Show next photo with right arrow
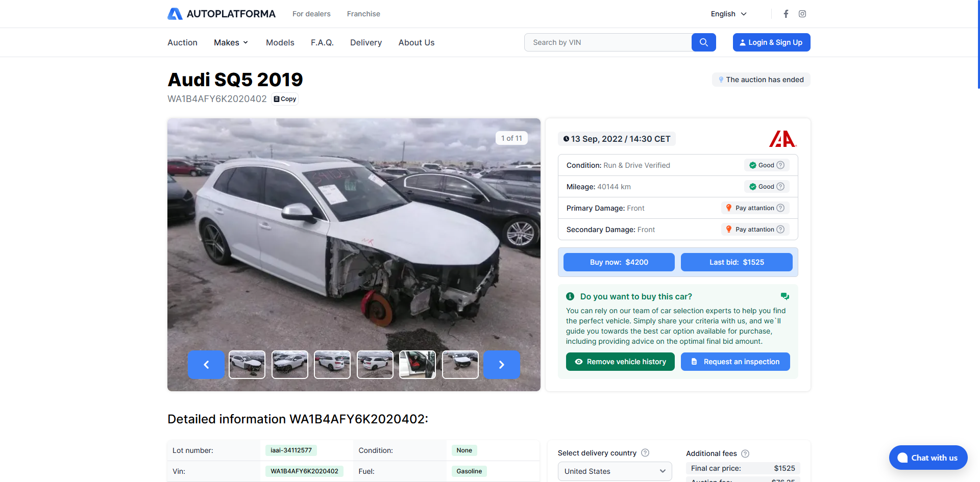The height and width of the screenshot is (482, 980). [x=502, y=365]
